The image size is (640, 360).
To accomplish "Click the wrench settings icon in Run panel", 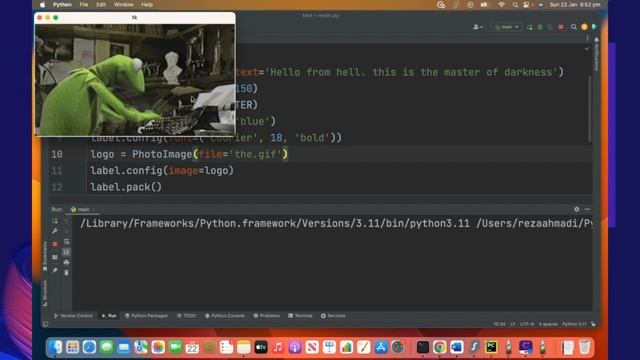I will 55,231.
